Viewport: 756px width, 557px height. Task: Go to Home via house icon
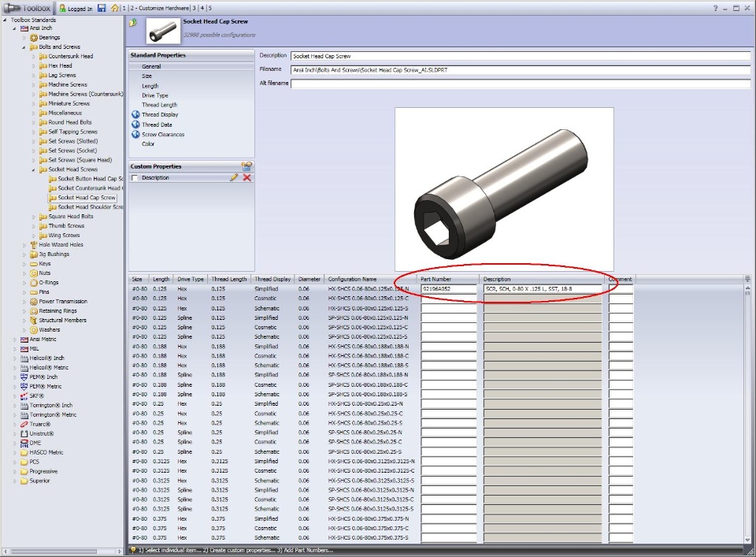pos(115,8)
